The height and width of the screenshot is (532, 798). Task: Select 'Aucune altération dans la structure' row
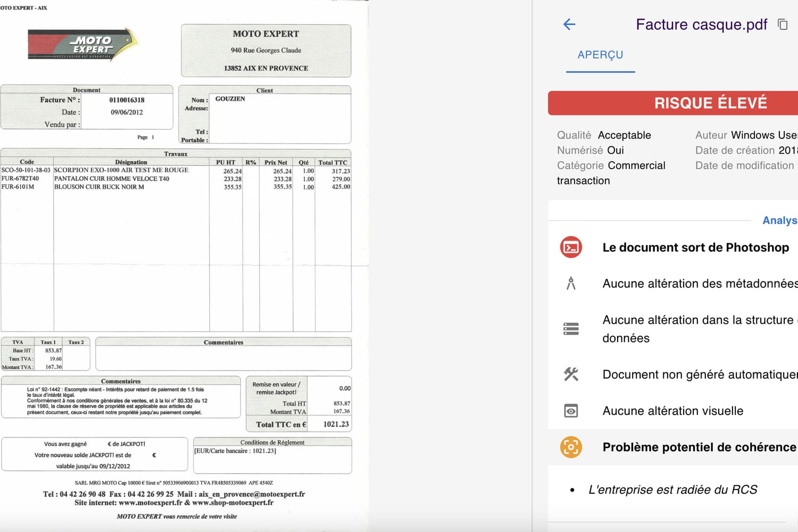point(673,329)
